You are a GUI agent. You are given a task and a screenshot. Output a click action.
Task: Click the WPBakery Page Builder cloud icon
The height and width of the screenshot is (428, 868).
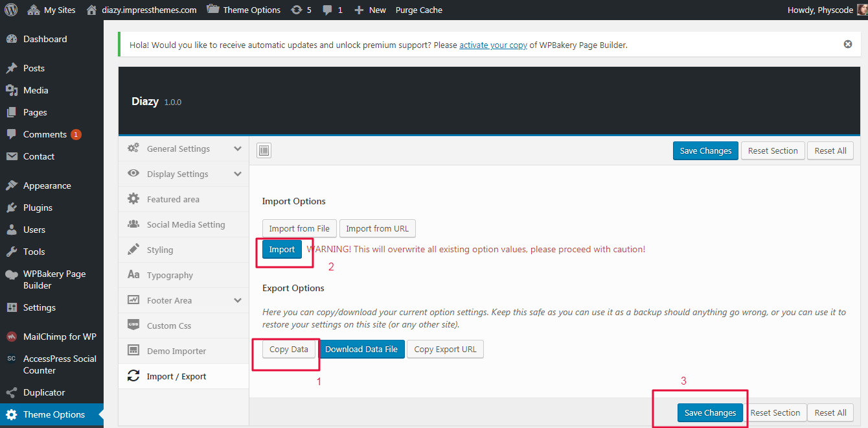tap(12, 274)
